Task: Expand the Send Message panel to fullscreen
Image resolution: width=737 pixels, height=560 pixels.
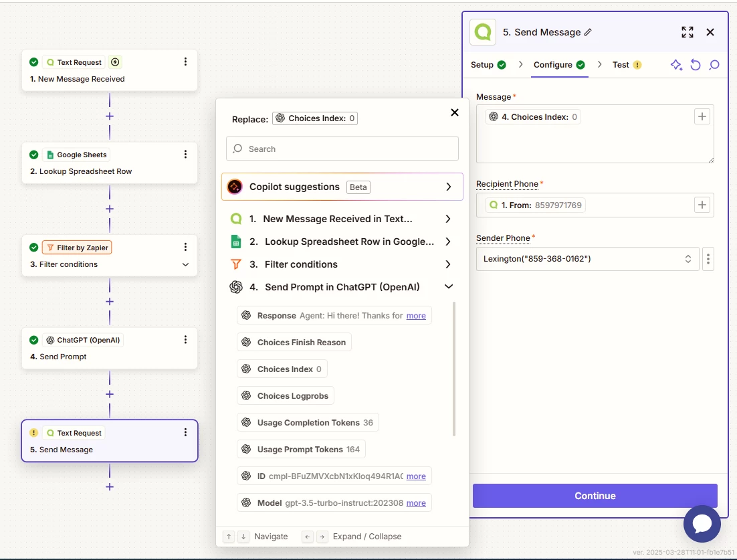Action: pos(688,32)
